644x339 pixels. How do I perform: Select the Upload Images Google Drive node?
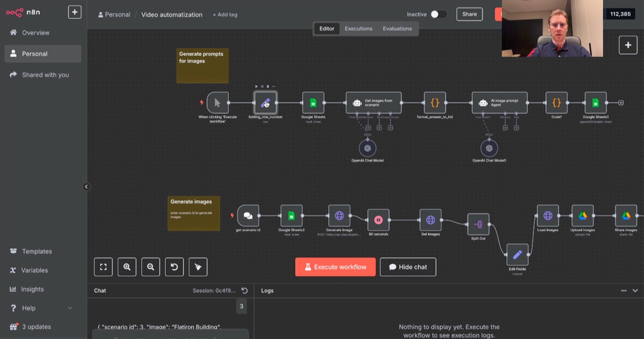pos(582,215)
